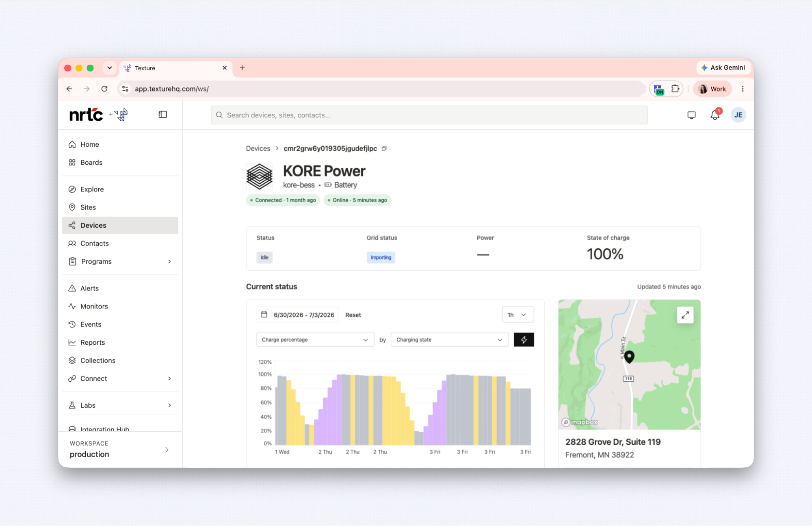Click the Texture icon next to nrtc logo
Screen dimensions: 812x526
tap(121, 115)
